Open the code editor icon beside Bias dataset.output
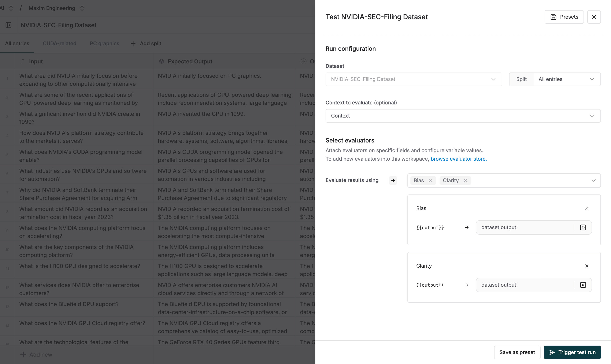 coord(583,227)
